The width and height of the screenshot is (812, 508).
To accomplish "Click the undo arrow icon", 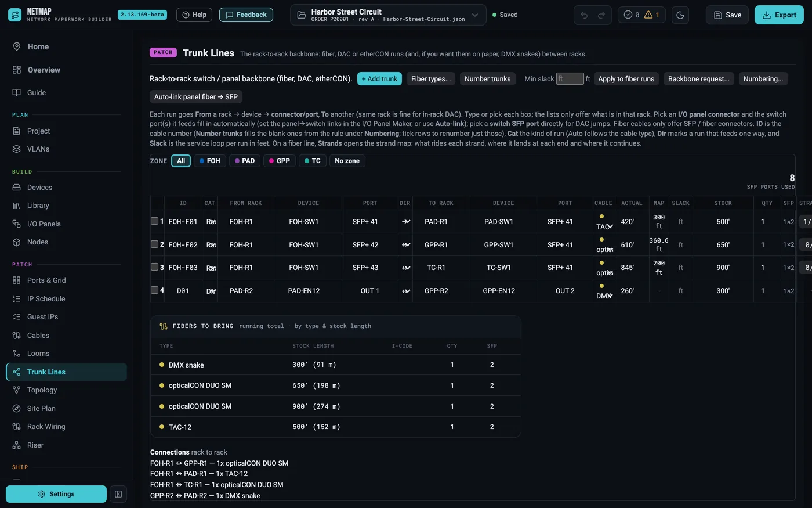I will pos(584,15).
